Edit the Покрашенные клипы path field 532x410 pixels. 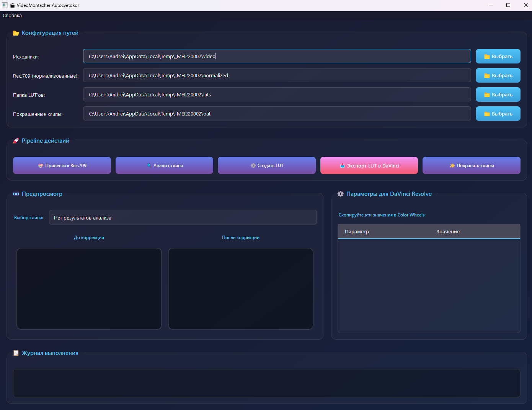tap(277, 114)
